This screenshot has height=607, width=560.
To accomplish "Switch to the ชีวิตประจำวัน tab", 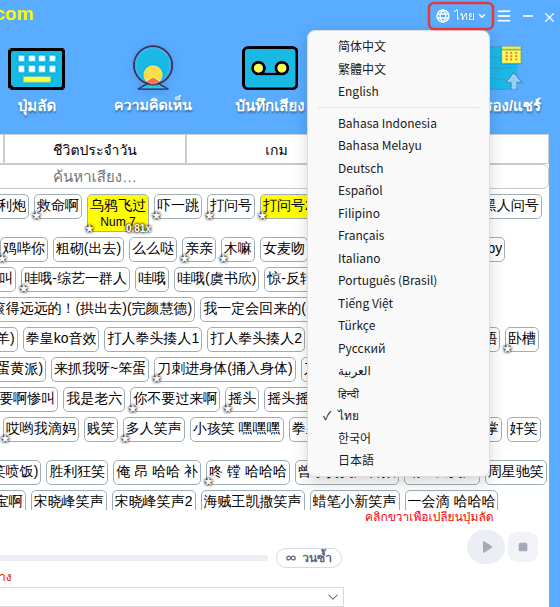I will [x=95, y=150].
